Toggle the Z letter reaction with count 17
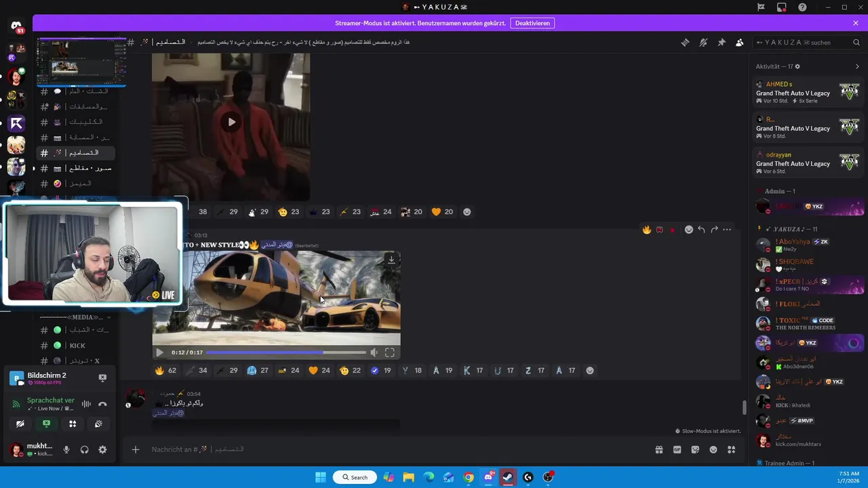This screenshot has width=868, height=488. tap(534, 371)
